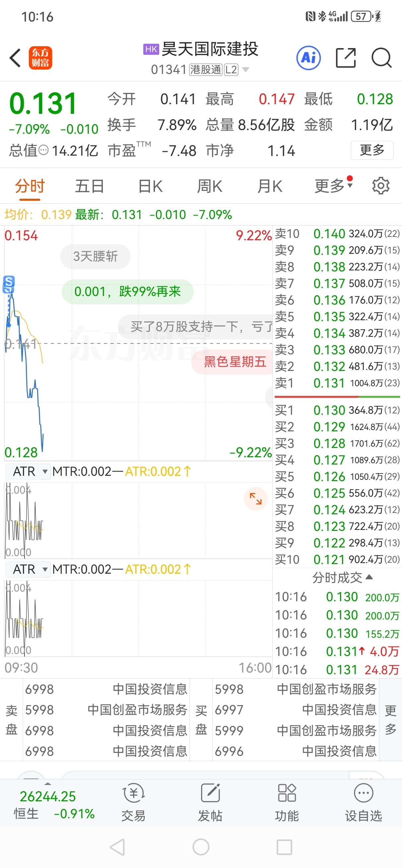
Task: Tap the 市盈TTM -7.48 value
Action: [179, 151]
